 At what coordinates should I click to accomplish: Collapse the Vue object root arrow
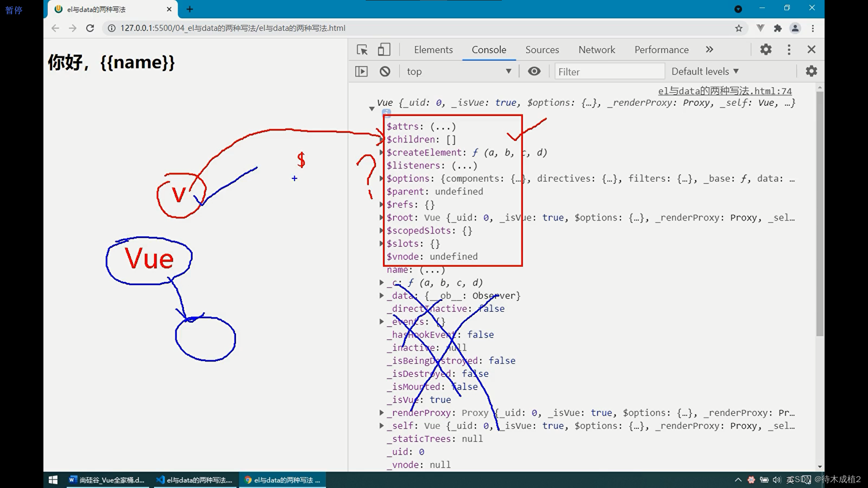click(372, 108)
